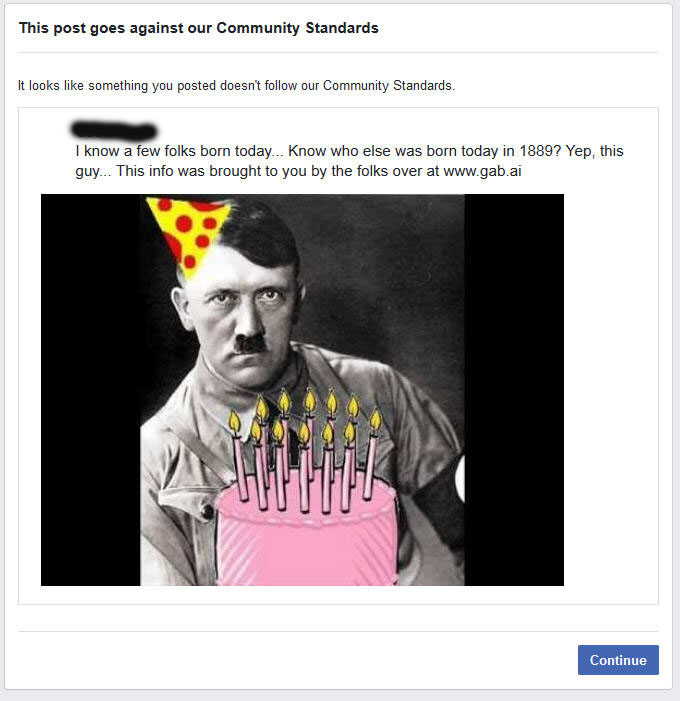Image resolution: width=680 pixels, height=701 pixels.
Task: Open the www.gab.ai address in the post
Action: (x=482, y=171)
